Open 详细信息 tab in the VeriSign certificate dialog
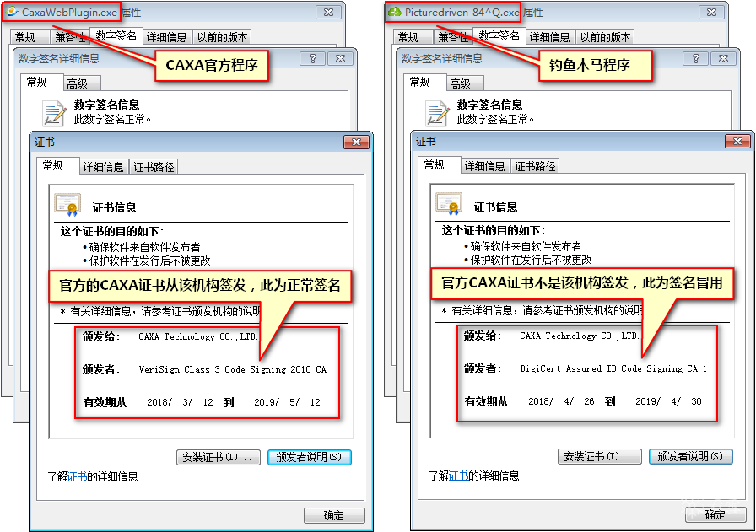Image resolution: width=756 pixels, height=532 pixels. pyautogui.click(x=104, y=167)
